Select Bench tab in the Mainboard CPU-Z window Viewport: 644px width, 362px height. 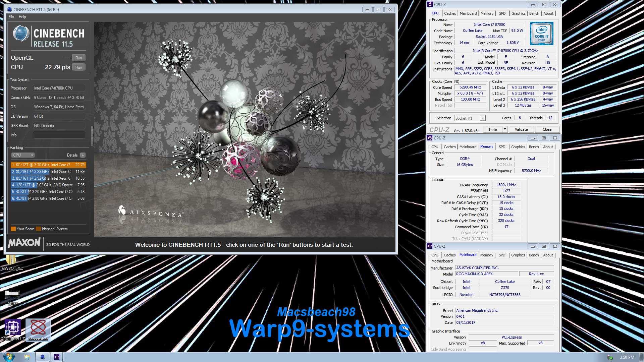click(x=534, y=255)
